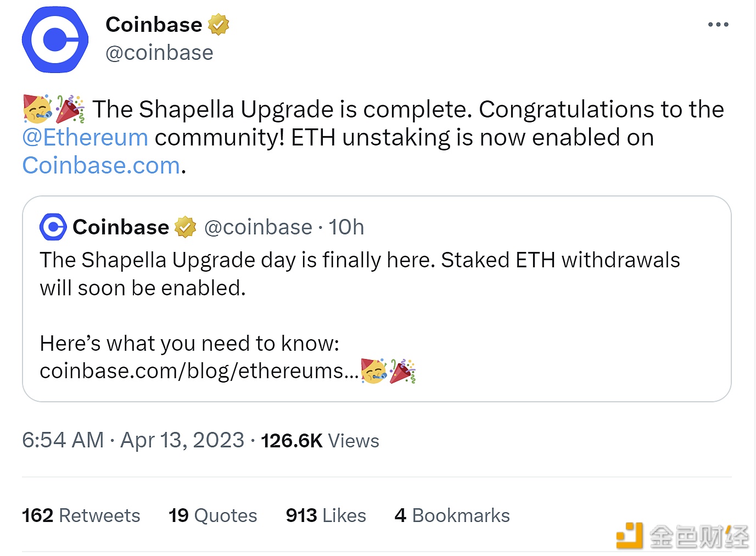
Task: Click the Coinbase display name in header
Action: coord(154,25)
